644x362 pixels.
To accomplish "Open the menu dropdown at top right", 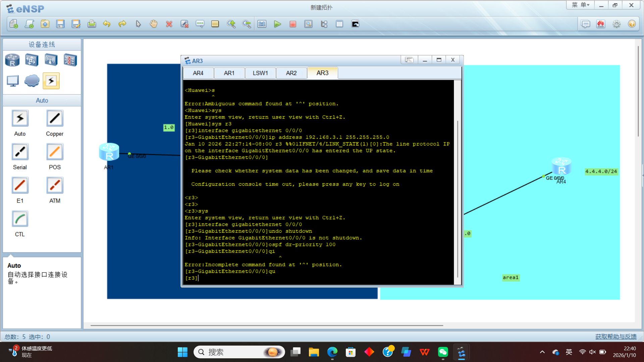I will (581, 5).
